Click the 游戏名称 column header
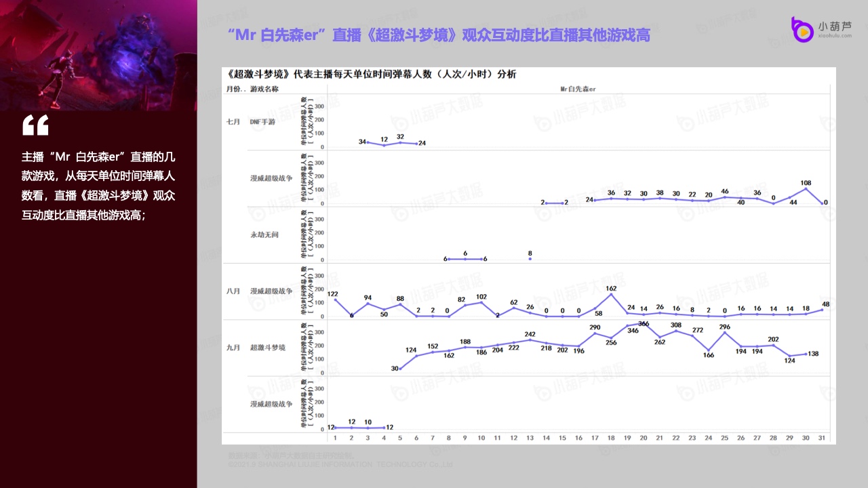Viewport: 868px width, 488px height. pyautogui.click(x=264, y=89)
